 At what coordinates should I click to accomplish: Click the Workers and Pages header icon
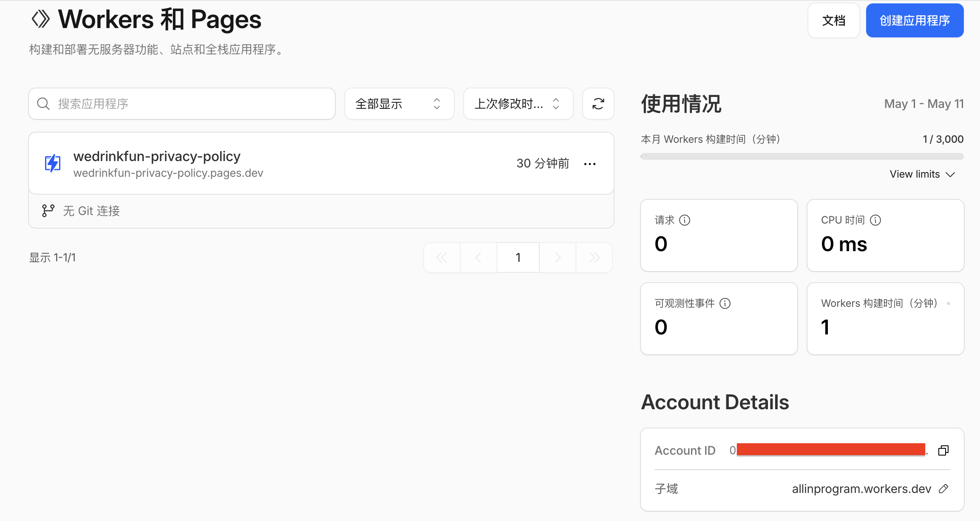coord(41,19)
